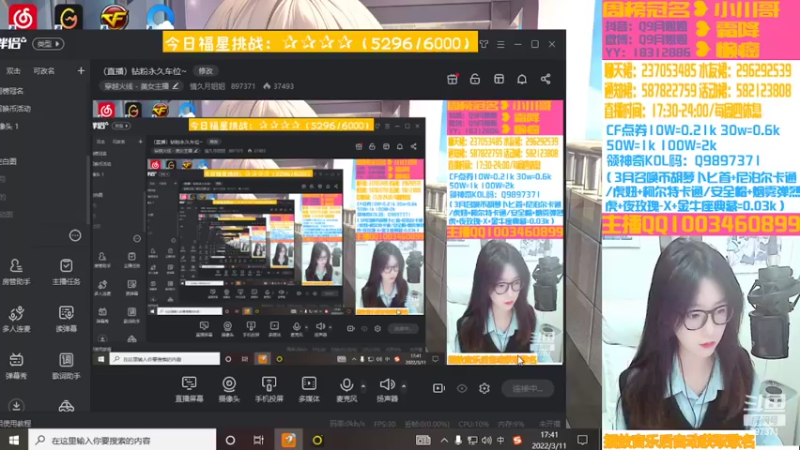Mute the 扬声器 speaker
The height and width of the screenshot is (450, 800).
(x=387, y=389)
